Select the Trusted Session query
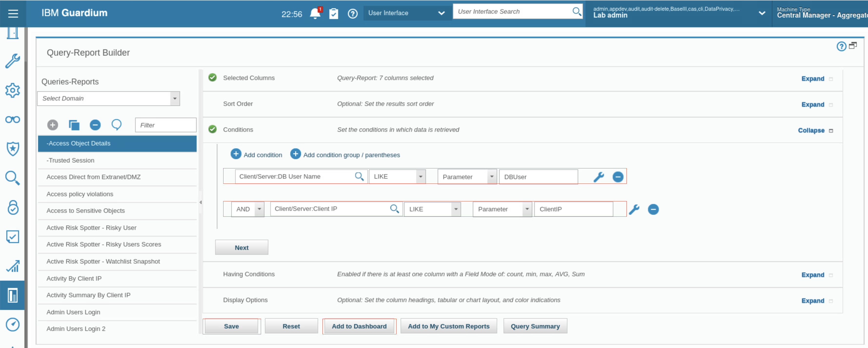 70,160
